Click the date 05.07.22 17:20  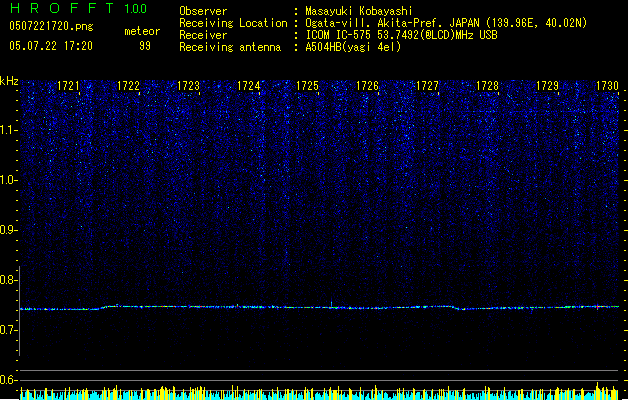click(x=51, y=46)
